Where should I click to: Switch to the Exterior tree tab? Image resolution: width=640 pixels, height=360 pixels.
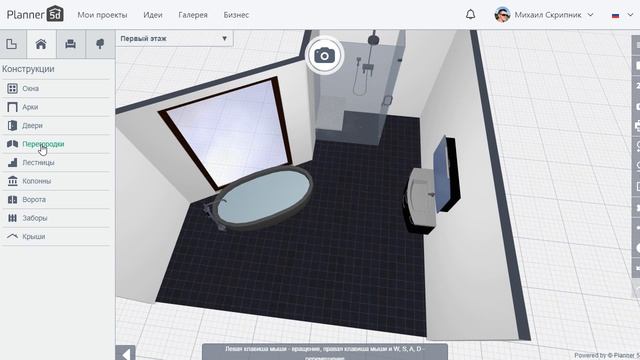tap(100, 44)
